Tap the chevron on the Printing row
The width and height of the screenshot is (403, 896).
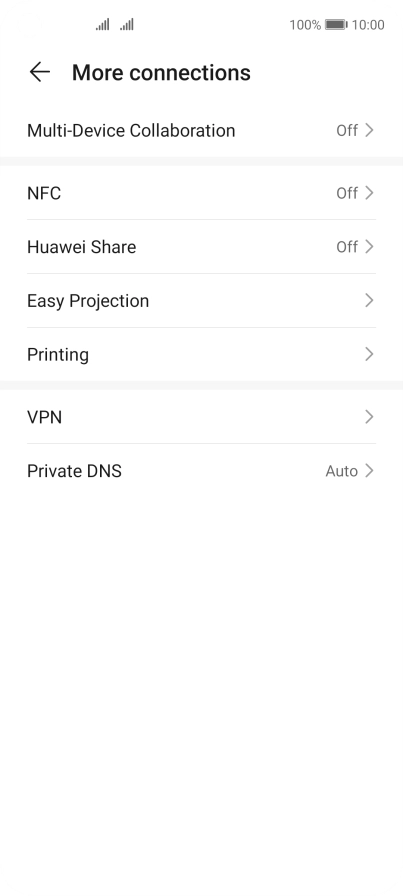(369, 354)
